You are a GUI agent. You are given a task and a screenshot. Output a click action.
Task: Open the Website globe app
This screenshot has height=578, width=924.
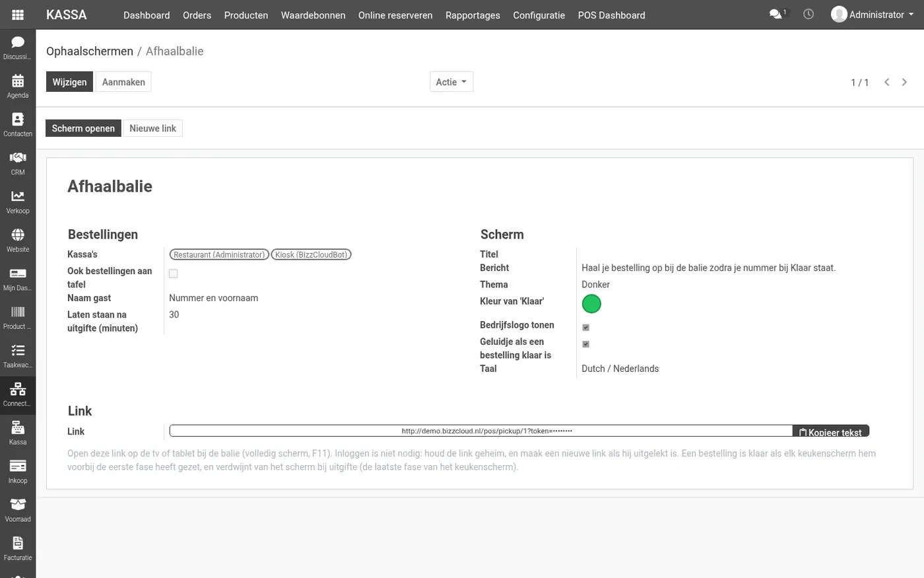tap(18, 240)
